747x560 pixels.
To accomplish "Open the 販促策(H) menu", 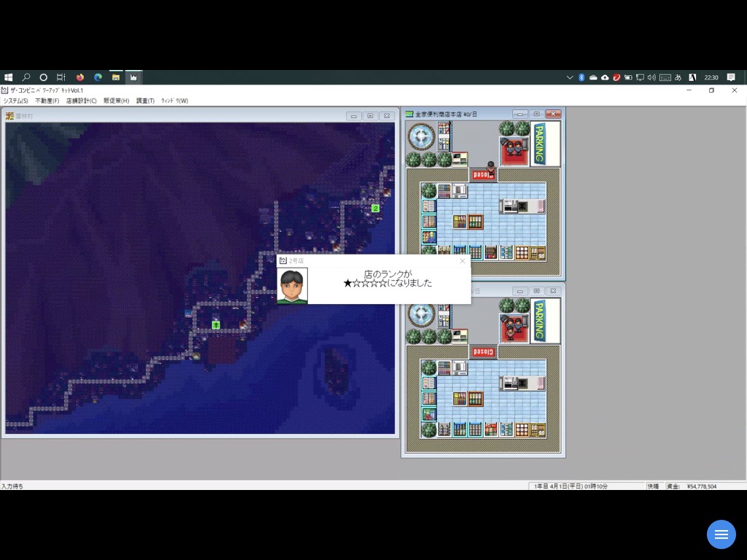I will pos(116,101).
